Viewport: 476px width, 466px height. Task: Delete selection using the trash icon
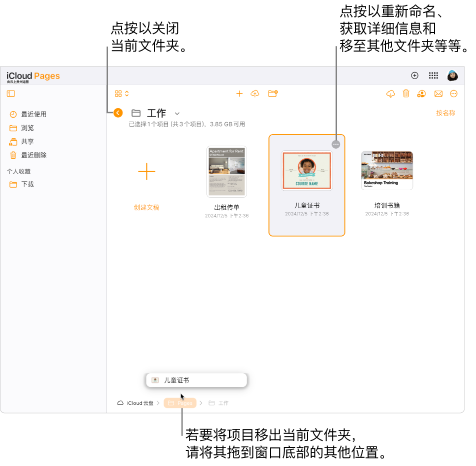[x=406, y=94]
